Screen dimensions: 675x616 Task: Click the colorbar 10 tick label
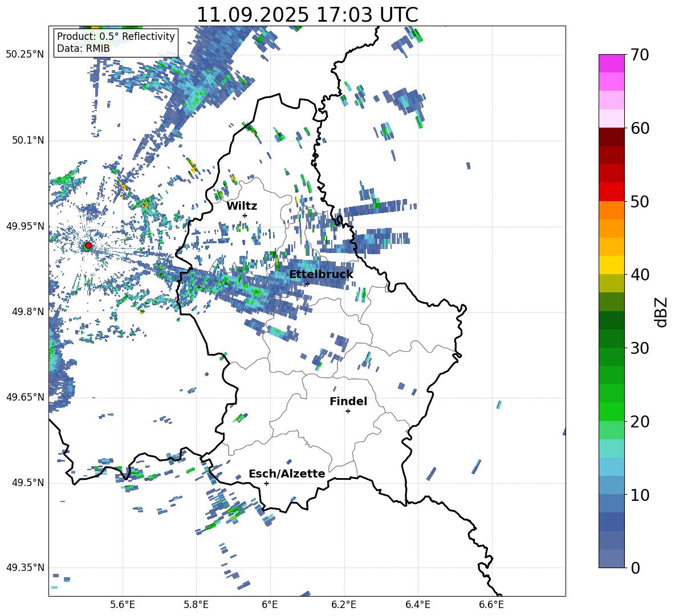pos(640,495)
